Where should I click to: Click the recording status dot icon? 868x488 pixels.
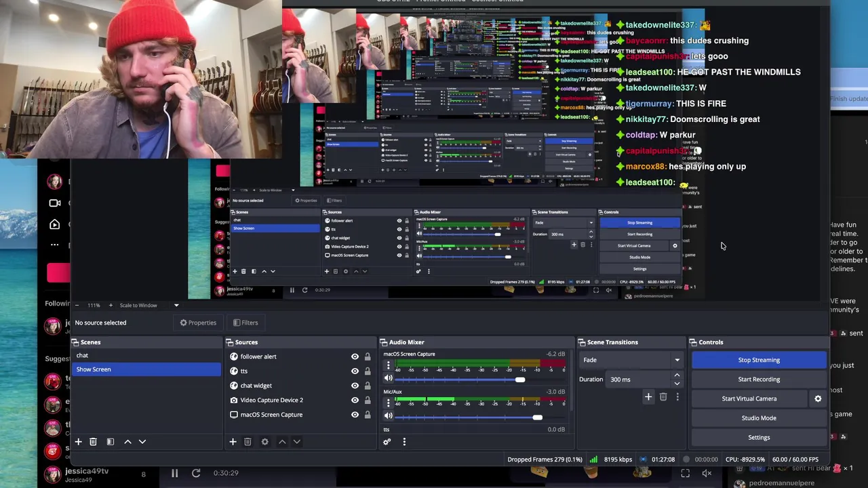tap(686, 460)
